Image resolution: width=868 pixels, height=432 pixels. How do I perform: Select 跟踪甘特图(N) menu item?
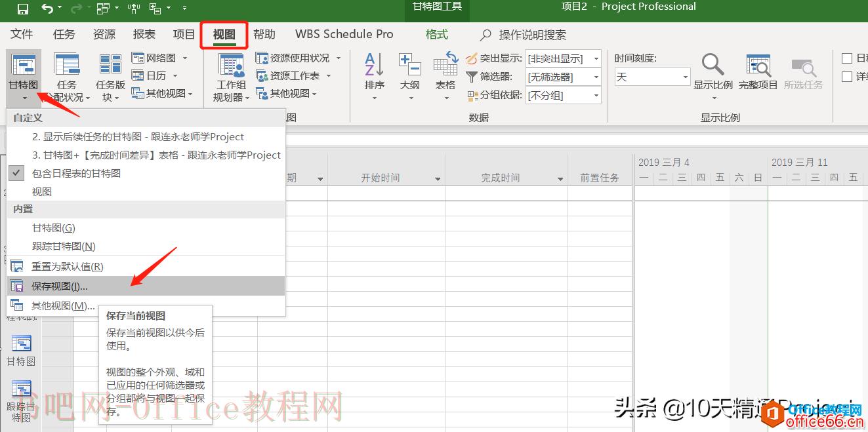146,246
